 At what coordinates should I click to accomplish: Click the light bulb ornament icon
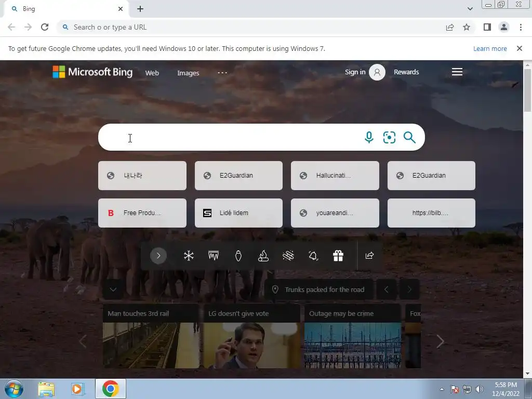(238, 256)
